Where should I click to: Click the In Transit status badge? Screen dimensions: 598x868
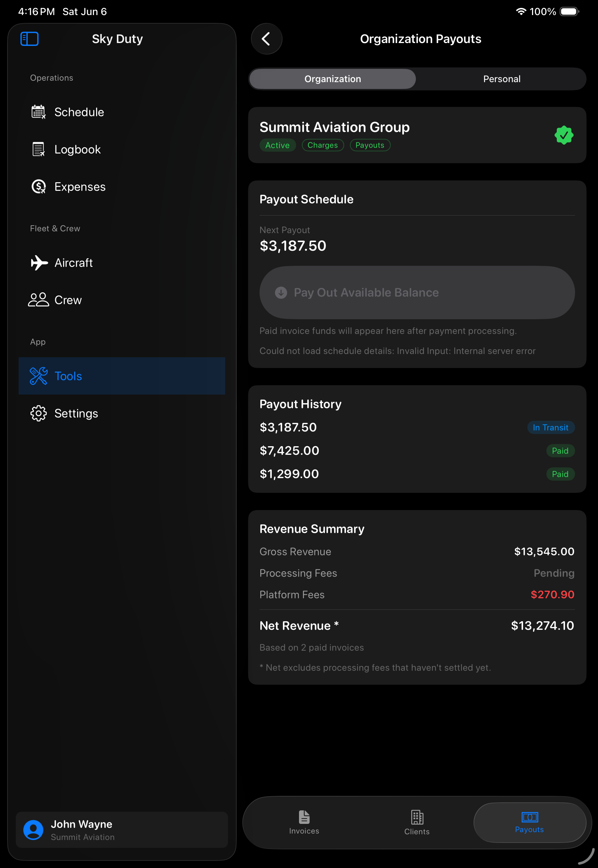point(550,428)
